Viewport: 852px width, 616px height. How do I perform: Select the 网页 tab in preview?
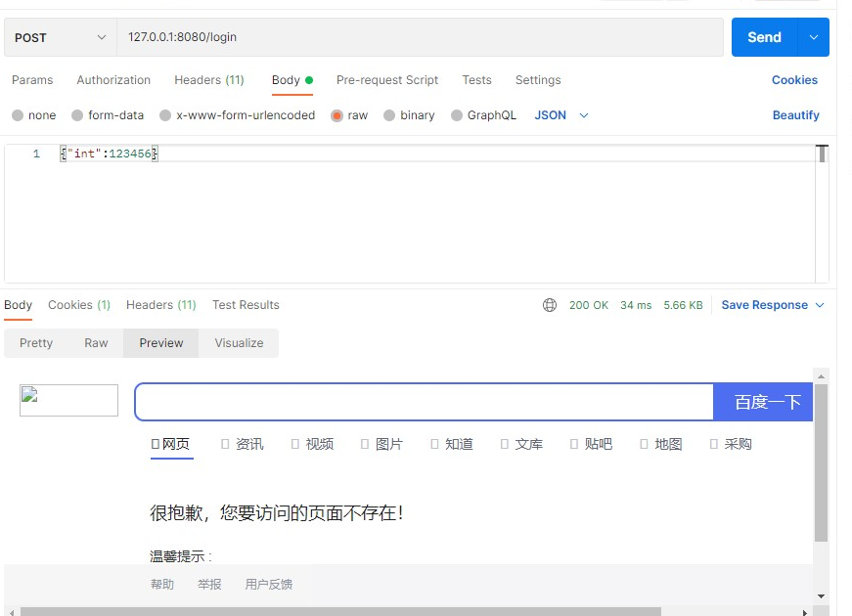(x=172, y=444)
